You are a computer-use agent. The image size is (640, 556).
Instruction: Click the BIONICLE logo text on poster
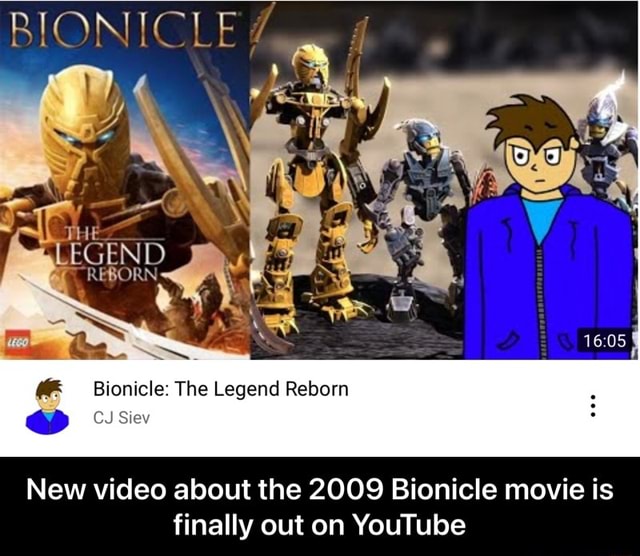122,29
